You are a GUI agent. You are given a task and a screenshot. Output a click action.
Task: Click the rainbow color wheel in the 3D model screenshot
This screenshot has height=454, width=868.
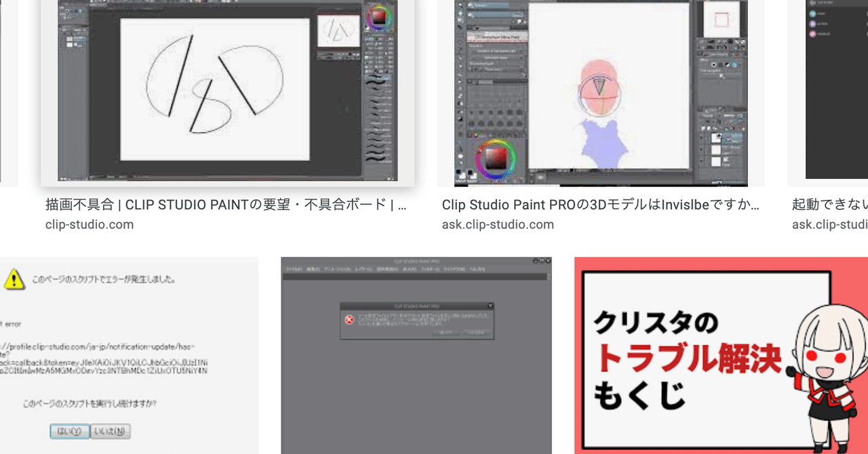pyautogui.click(x=495, y=159)
